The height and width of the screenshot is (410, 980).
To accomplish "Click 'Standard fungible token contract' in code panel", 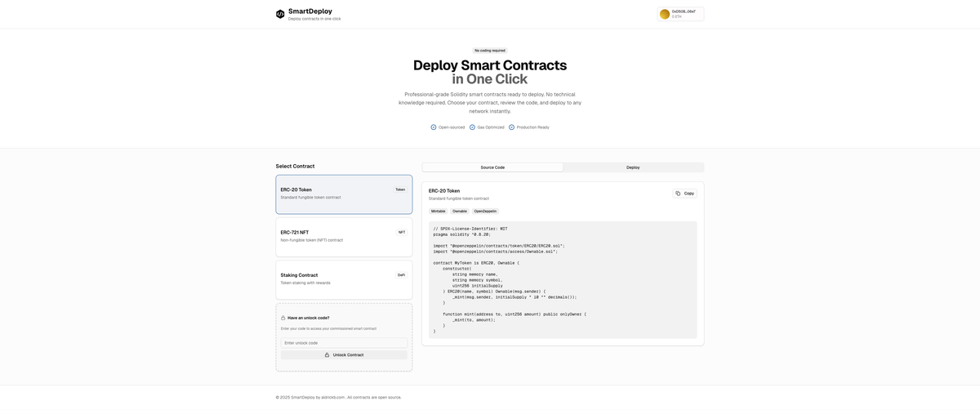I will pos(459,198).
